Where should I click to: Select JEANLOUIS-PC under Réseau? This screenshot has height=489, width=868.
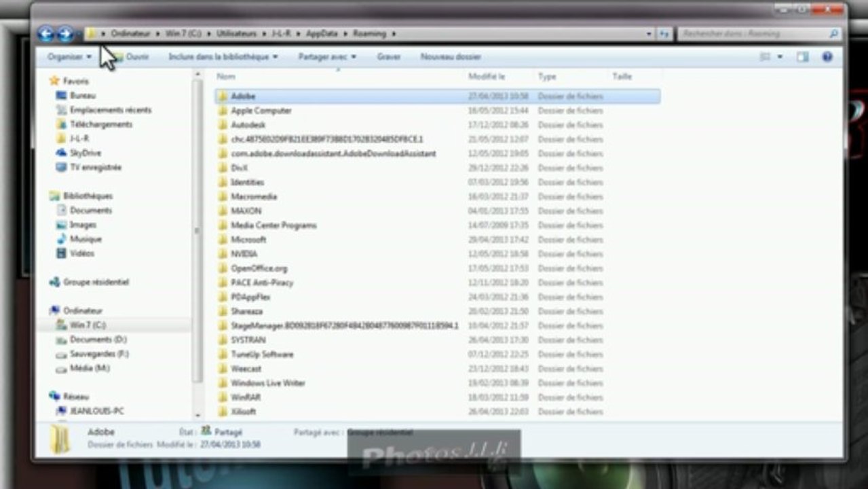(96, 411)
